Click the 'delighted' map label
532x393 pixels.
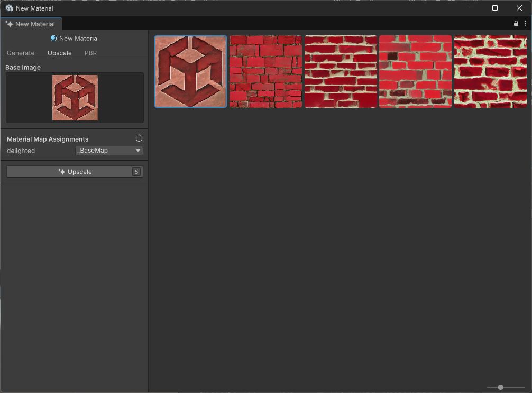(21, 151)
